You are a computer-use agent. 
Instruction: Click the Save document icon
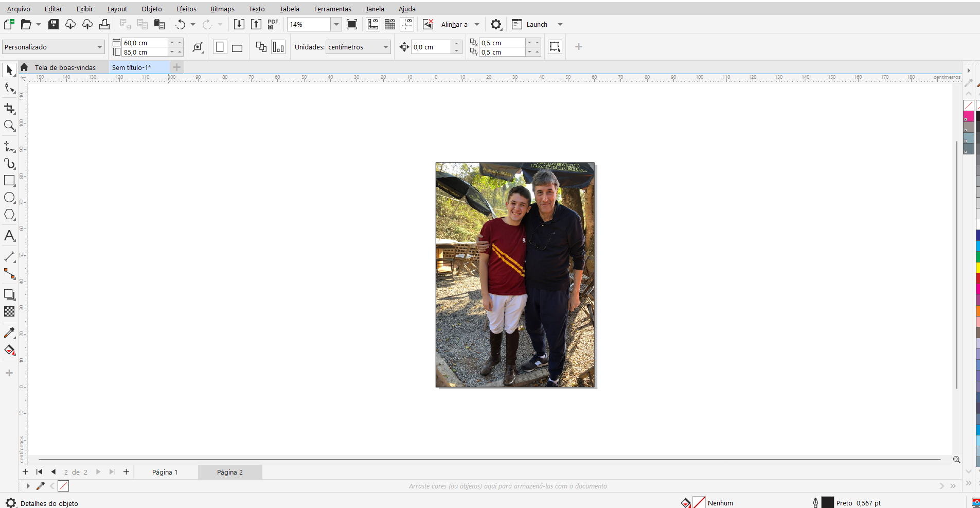tap(54, 24)
